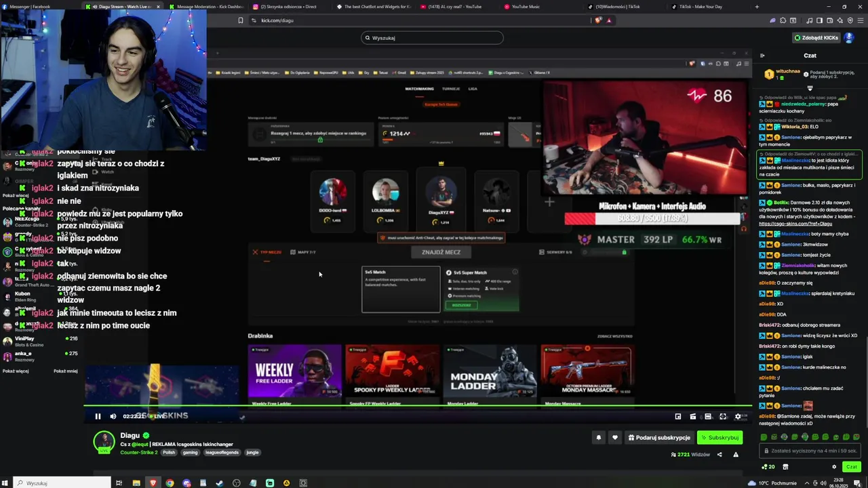Switch to Message Moderation Kick Dashboard tab
Image resolution: width=868 pixels, height=488 pixels.
[x=205, y=7]
